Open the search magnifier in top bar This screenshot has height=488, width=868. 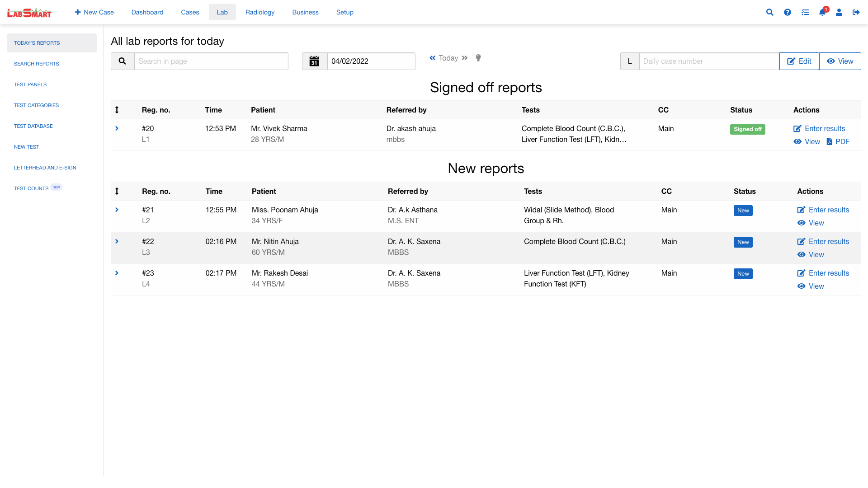click(770, 12)
